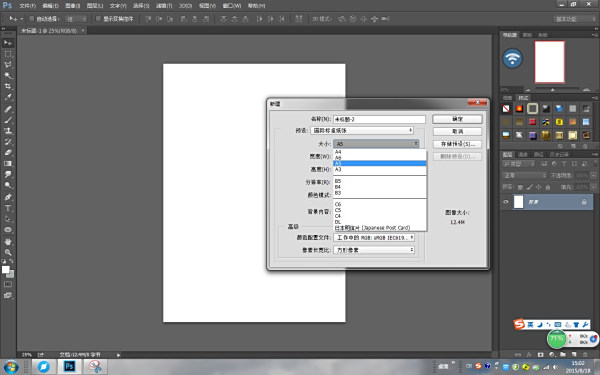Select the Hand tool
600x375 pixels.
coord(8,241)
